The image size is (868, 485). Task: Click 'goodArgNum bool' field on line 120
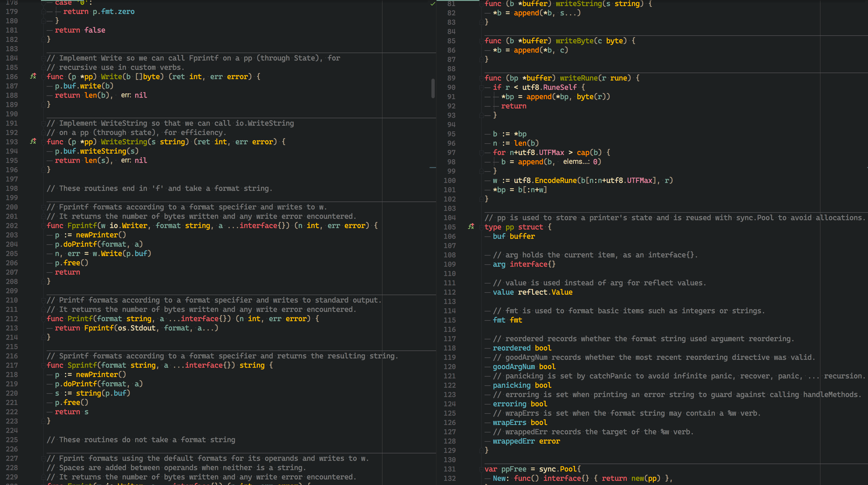524,367
